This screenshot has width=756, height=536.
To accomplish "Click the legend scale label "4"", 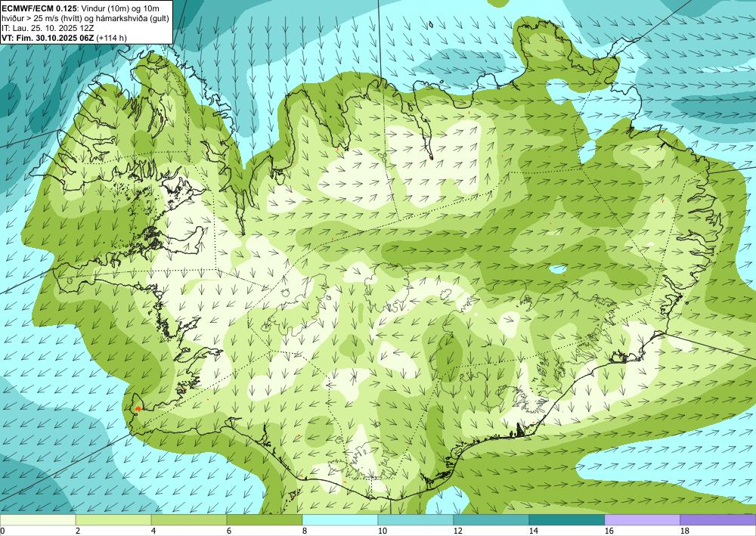I will tap(153, 531).
